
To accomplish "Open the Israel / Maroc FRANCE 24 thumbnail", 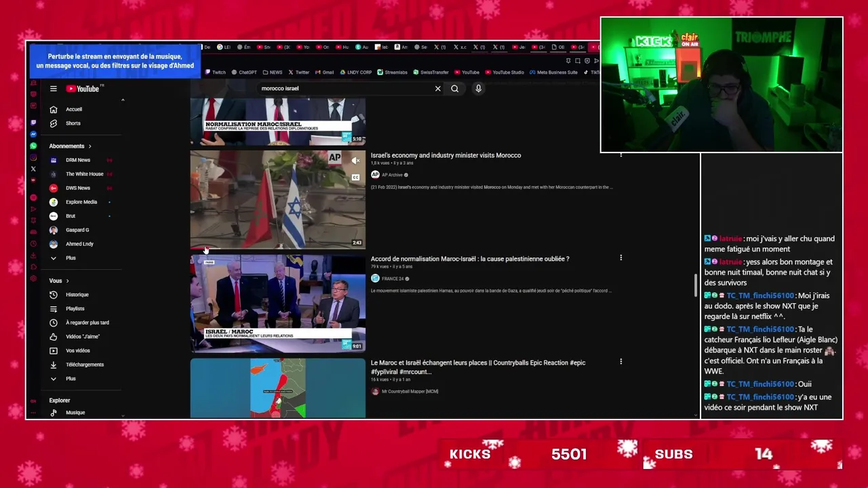I will 277,304.
